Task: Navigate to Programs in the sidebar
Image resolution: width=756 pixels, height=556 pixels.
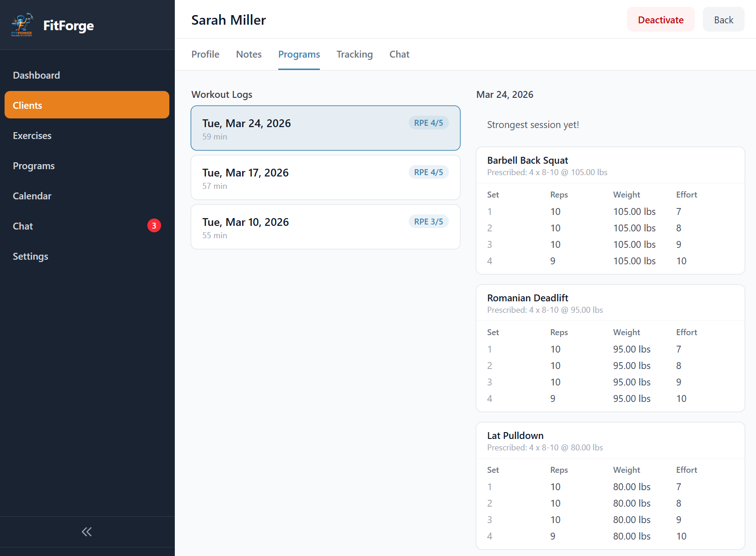Action: (x=33, y=166)
